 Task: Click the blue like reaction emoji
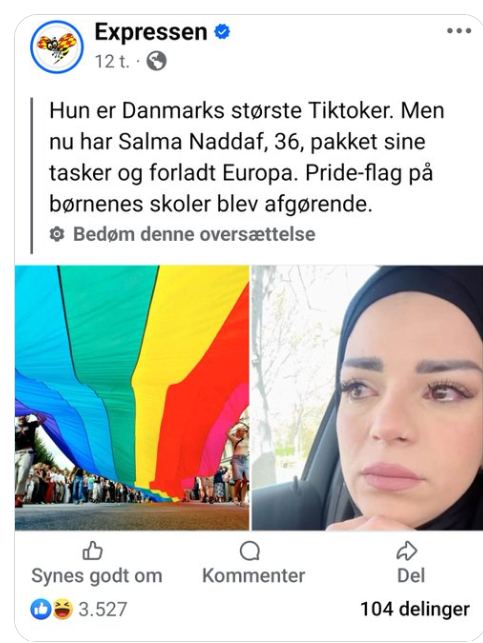(41, 609)
